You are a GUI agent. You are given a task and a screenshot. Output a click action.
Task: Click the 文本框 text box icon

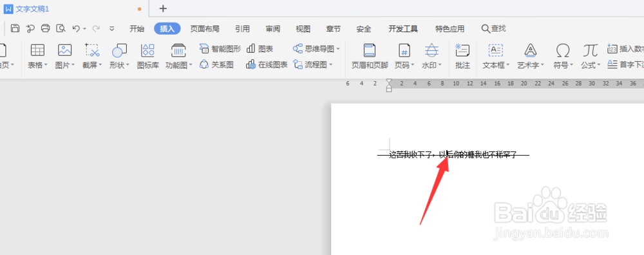tap(496, 50)
